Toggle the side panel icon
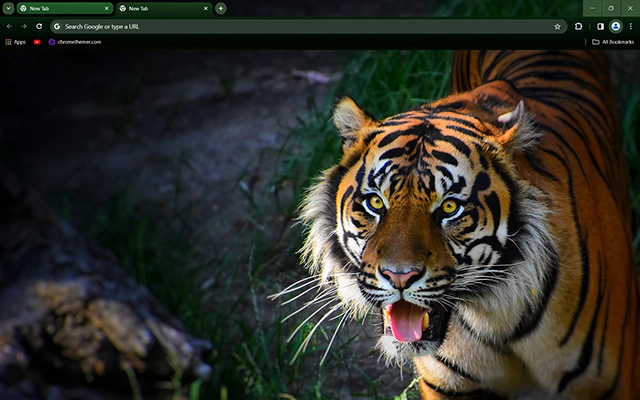 pyautogui.click(x=600, y=27)
